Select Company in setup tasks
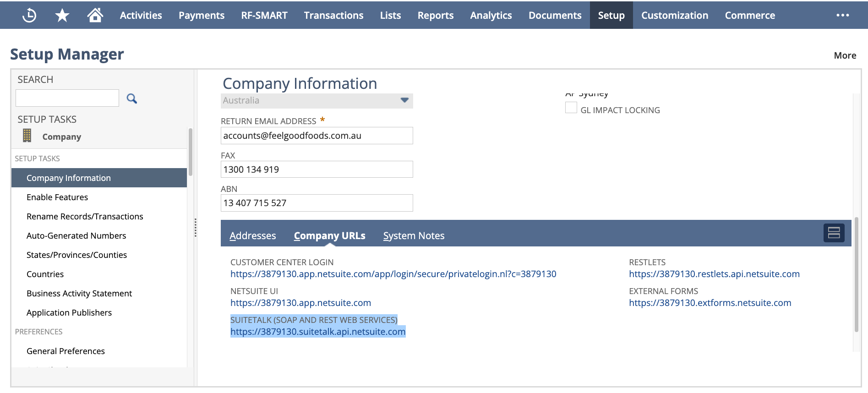868x393 pixels. (61, 136)
